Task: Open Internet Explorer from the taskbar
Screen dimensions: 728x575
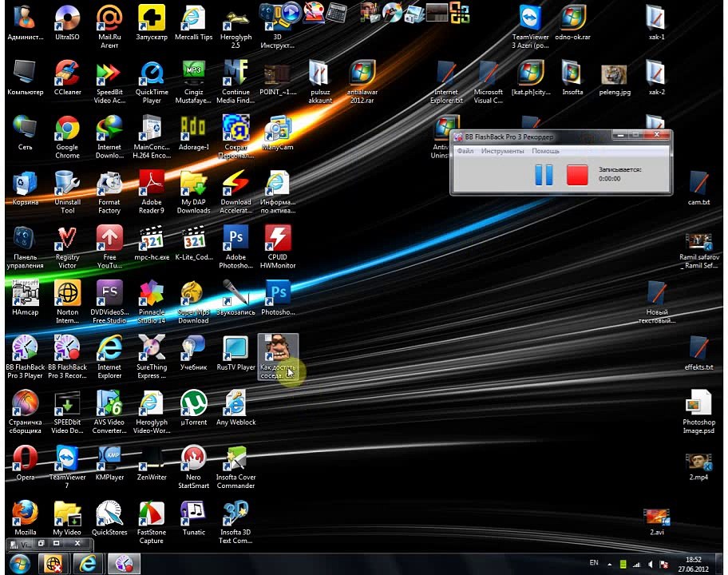Action: click(88, 564)
